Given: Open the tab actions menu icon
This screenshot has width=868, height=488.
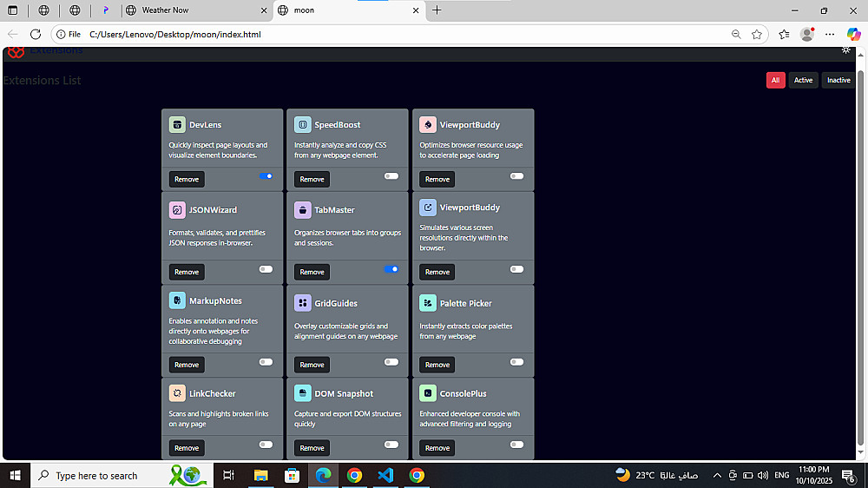Looking at the screenshot, I should 13,10.
